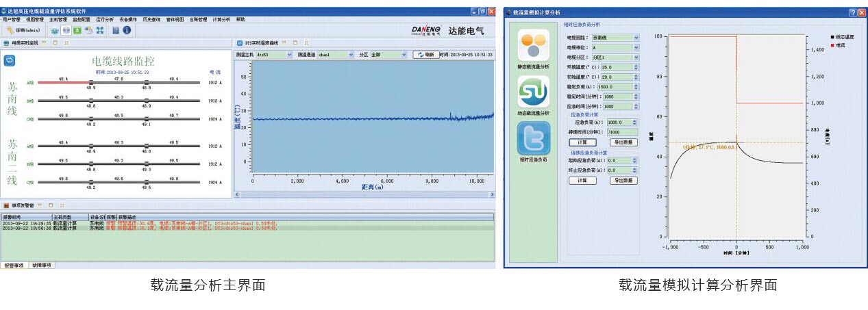The height and width of the screenshot is (310, 868).
Task: Click the 刷新 refresh button
Action: (x=425, y=55)
